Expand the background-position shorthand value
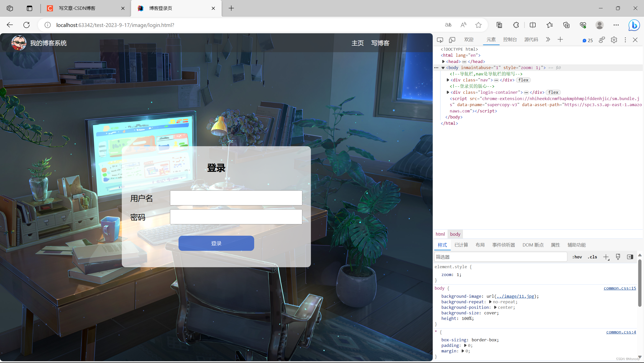This screenshot has height=363, width=644. (495, 307)
